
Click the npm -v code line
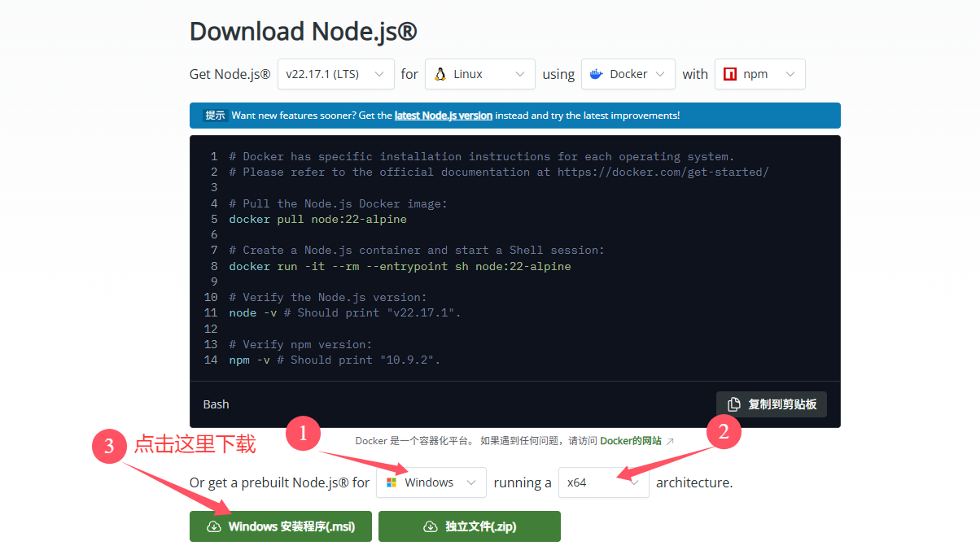pos(335,360)
